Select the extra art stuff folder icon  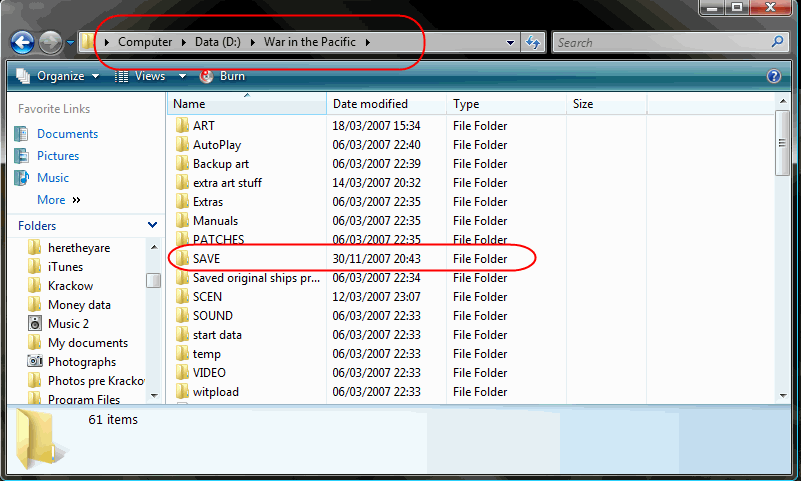point(182,182)
